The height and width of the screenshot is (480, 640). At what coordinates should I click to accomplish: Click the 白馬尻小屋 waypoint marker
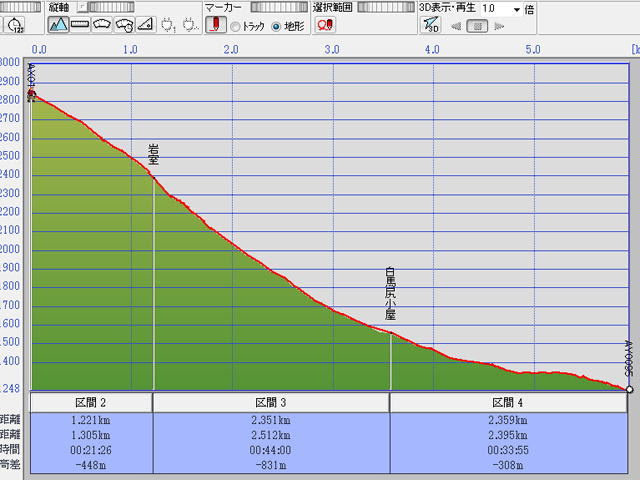390,293
